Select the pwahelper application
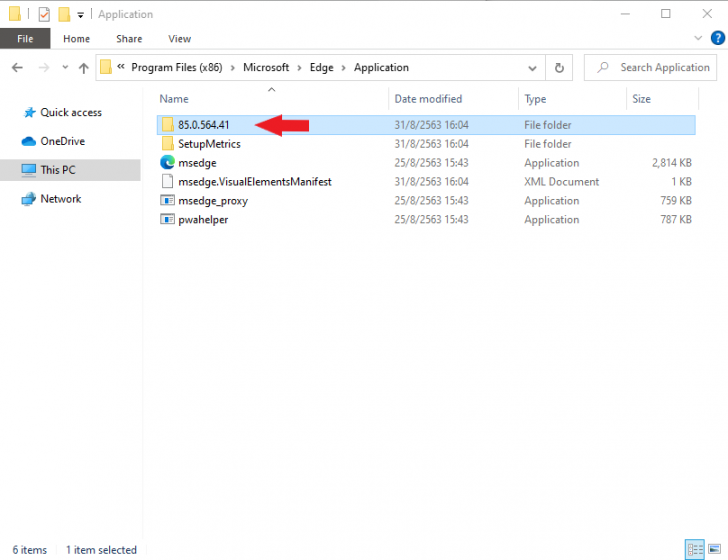This screenshot has width=728, height=560. 426,220
